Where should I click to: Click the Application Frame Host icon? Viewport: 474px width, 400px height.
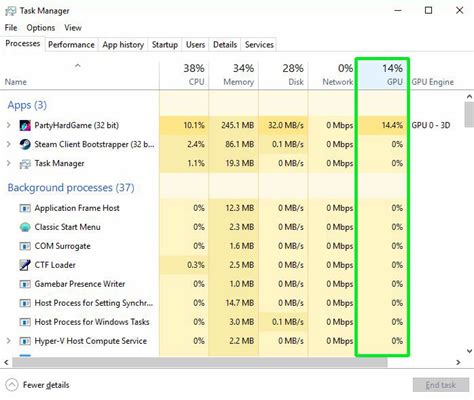coord(25,208)
